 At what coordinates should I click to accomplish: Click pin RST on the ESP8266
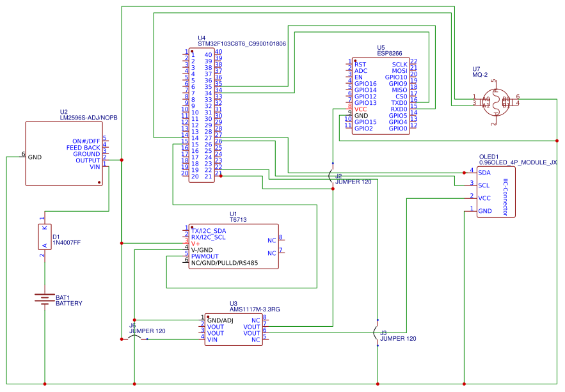click(x=362, y=64)
